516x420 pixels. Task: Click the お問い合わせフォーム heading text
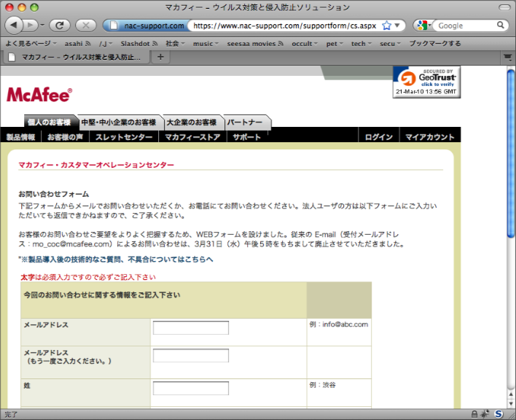pos(54,194)
